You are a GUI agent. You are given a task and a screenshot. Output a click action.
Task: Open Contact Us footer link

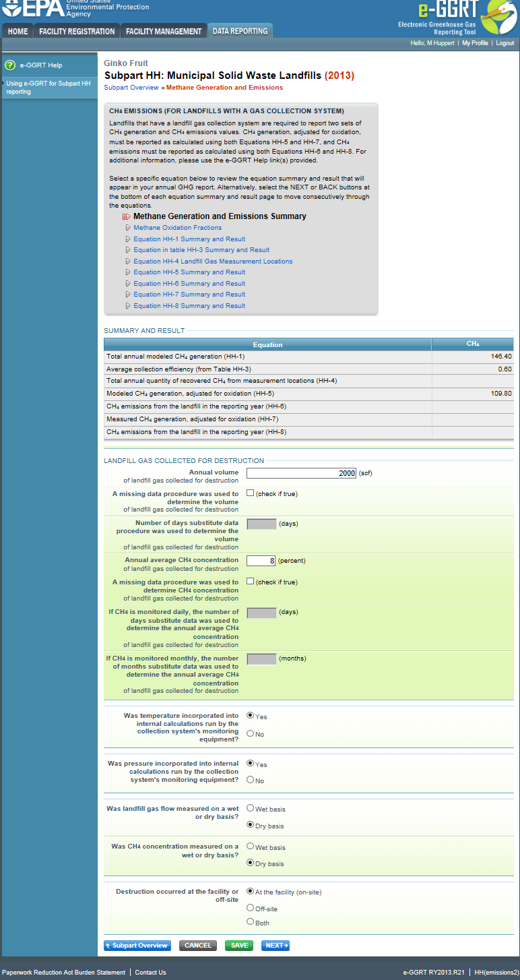click(x=150, y=973)
